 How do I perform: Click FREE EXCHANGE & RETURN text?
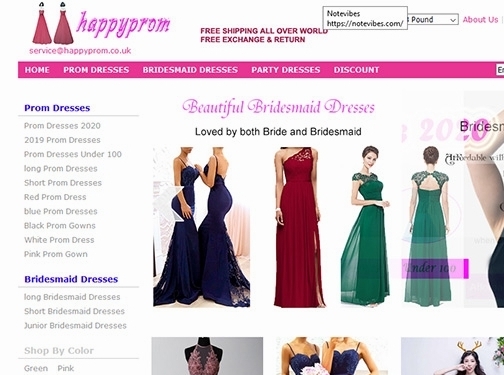coord(253,40)
